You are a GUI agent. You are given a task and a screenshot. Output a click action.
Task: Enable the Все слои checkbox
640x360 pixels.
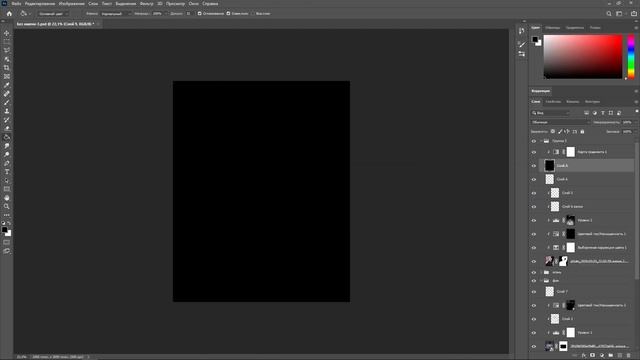click(253, 13)
